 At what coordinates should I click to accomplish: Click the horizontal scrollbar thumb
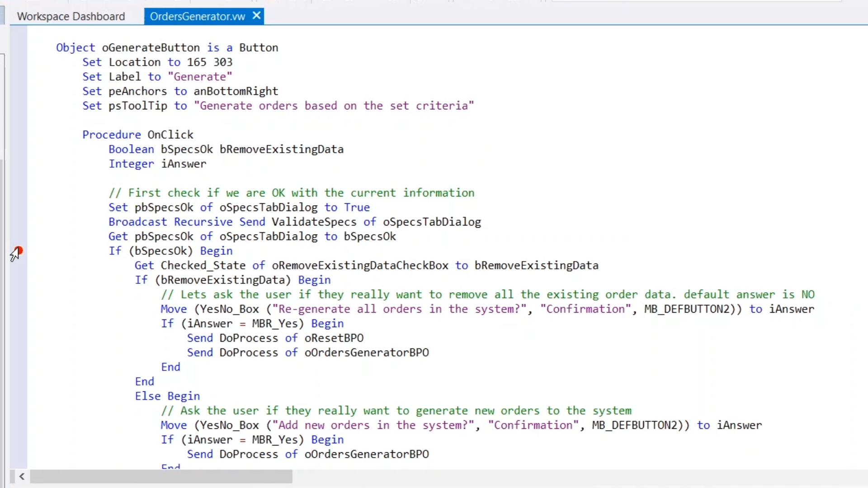click(x=161, y=476)
